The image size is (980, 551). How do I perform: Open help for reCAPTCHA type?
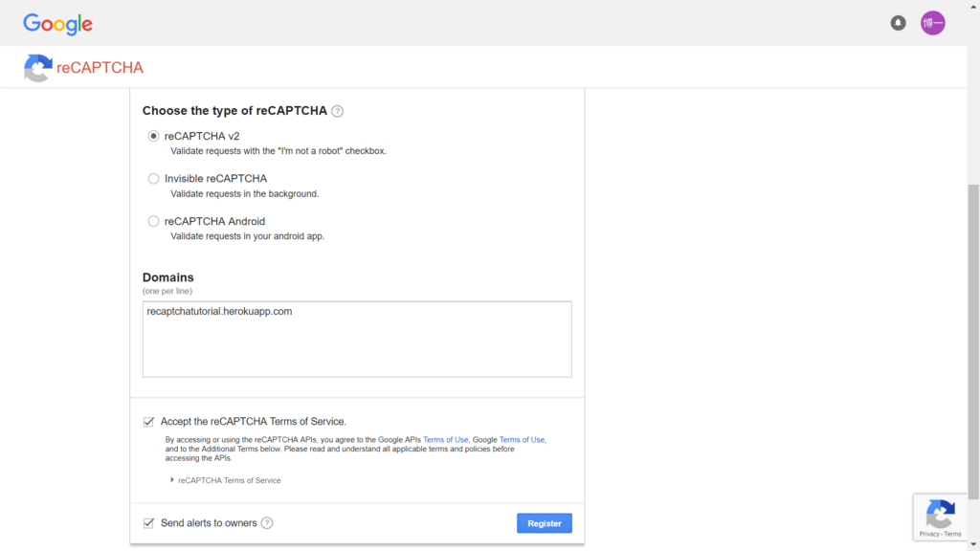(x=338, y=111)
